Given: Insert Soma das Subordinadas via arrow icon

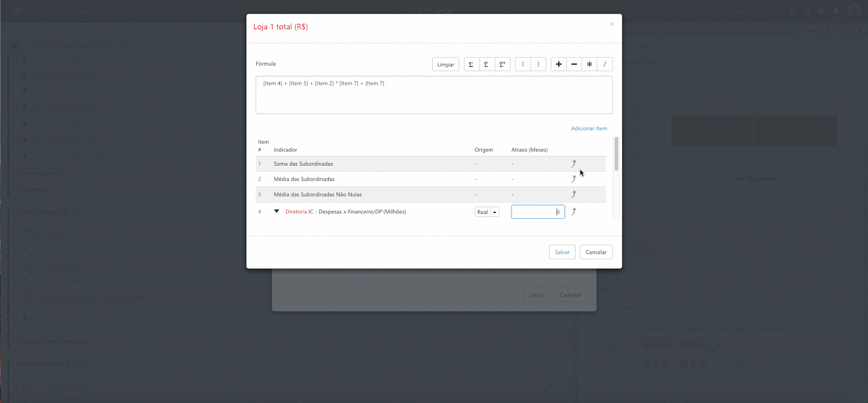Looking at the screenshot, I should coord(573,163).
